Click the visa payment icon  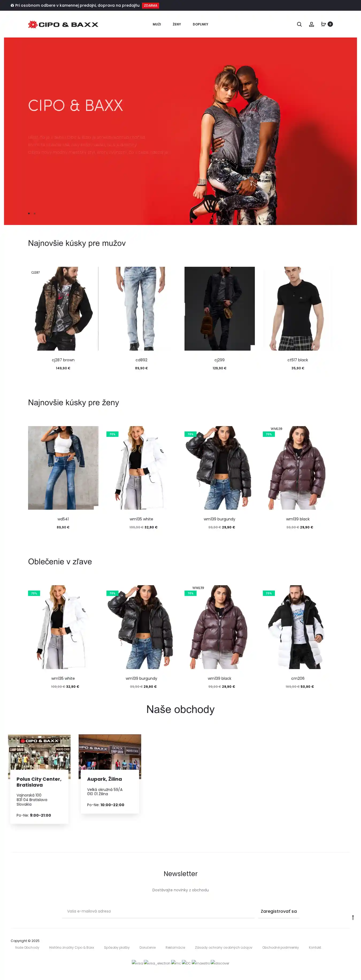tap(137, 963)
